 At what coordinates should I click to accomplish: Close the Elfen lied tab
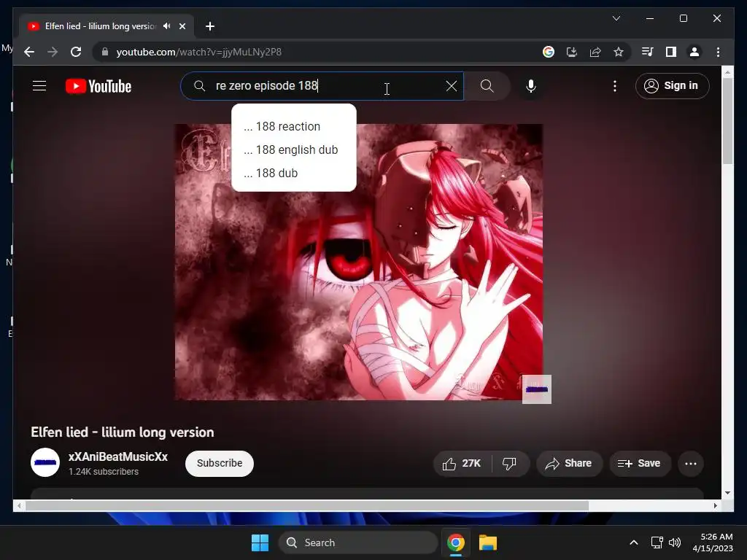[x=182, y=26]
